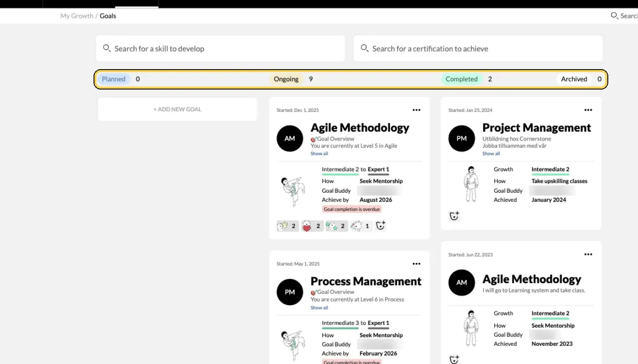
Task: Open the three-dot menu on the Process Management card
Action: (416, 264)
